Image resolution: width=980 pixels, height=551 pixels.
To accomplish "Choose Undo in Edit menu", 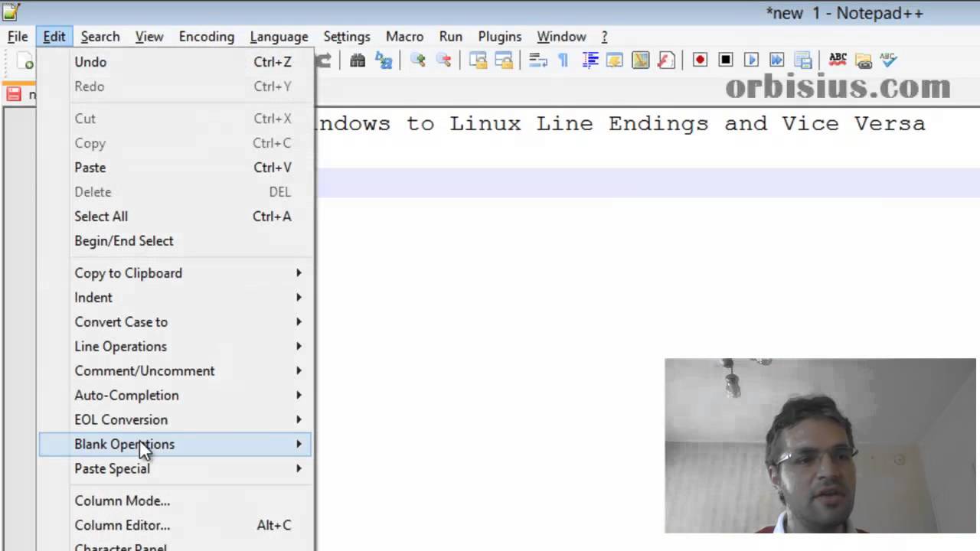I will point(175,62).
